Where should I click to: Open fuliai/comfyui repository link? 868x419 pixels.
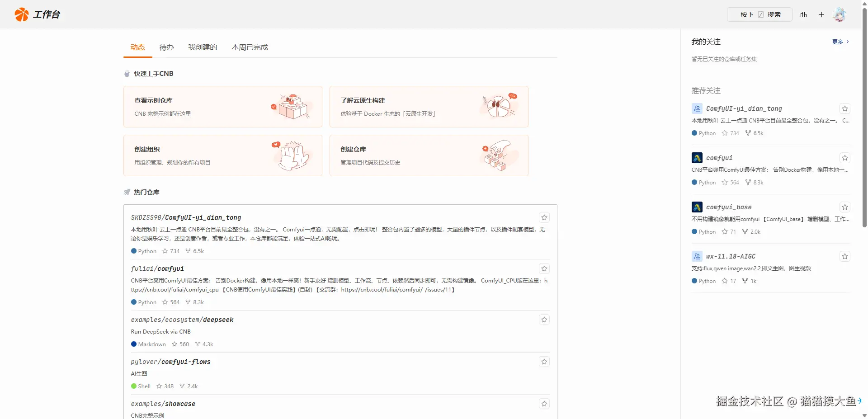[157, 268]
